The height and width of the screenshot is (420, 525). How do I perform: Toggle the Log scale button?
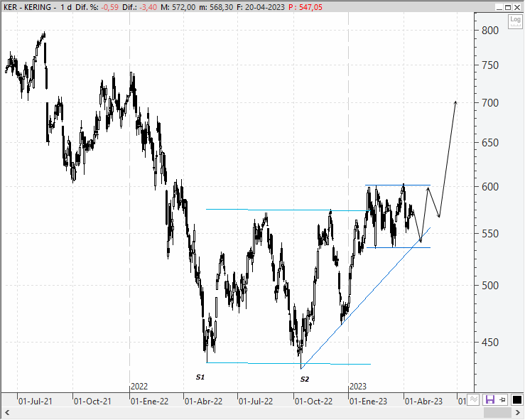click(x=515, y=21)
